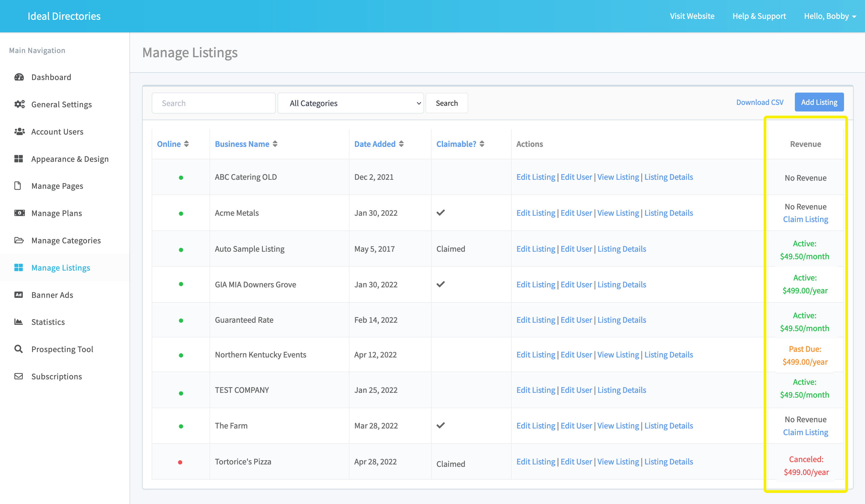Go to Account Users page

(57, 132)
